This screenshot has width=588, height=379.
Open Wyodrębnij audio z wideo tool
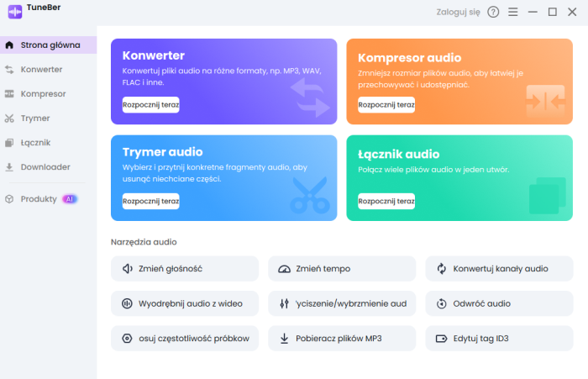[x=185, y=303]
